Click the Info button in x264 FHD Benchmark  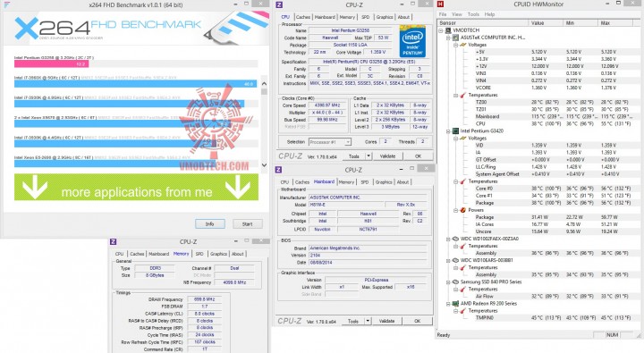(x=210, y=224)
